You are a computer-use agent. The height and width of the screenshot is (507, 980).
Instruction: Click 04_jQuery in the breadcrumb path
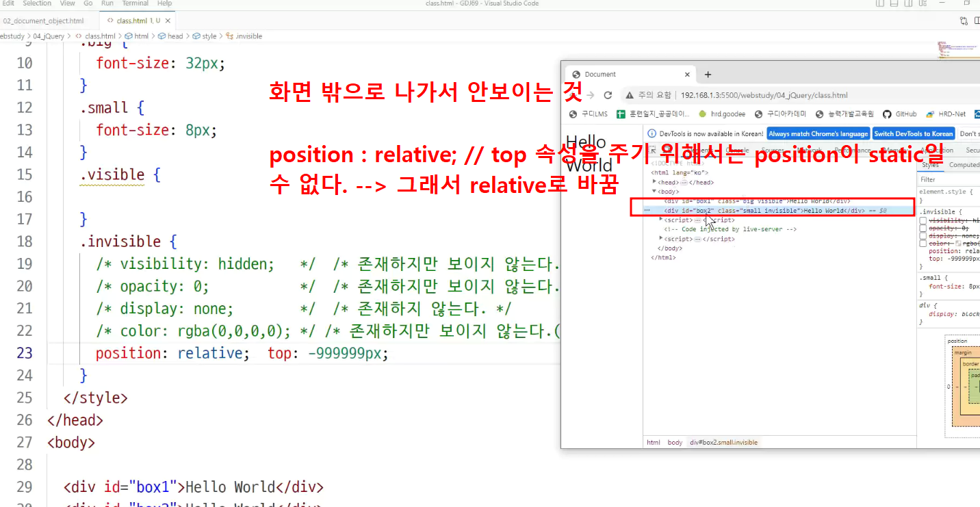[x=48, y=36]
